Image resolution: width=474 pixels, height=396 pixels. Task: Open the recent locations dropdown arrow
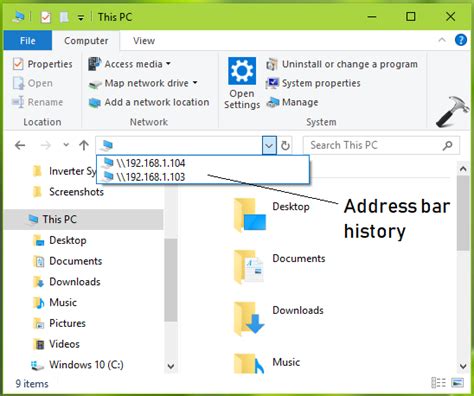(66, 145)
